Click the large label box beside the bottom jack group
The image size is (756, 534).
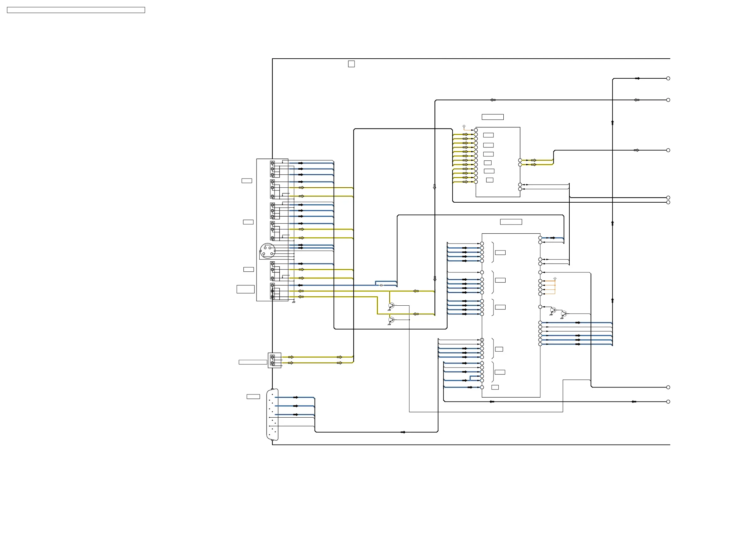pyautogui.click(x=245, y=289)
